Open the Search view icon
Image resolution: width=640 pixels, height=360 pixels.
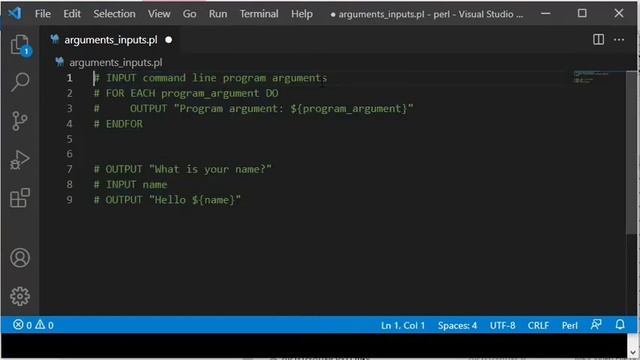20,82
